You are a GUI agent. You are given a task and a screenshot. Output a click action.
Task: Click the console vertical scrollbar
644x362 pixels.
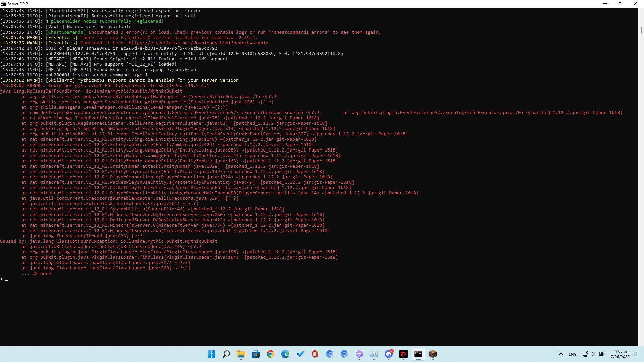click(x=641, y=177)
